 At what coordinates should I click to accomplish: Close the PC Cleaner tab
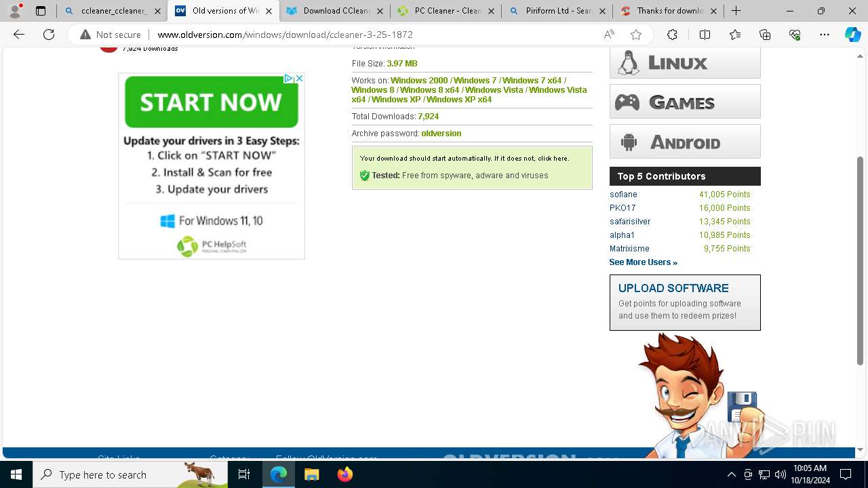[491, 11]
